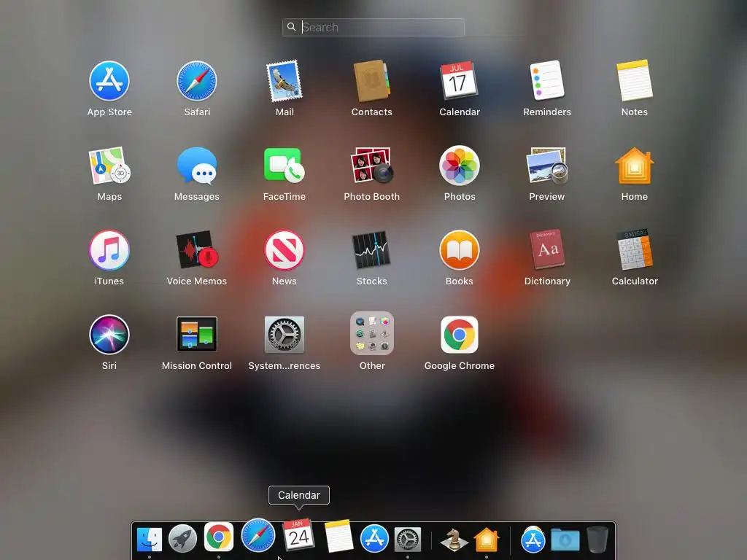
Task: Open the Downloads folder in Dock
Action: 565,540
